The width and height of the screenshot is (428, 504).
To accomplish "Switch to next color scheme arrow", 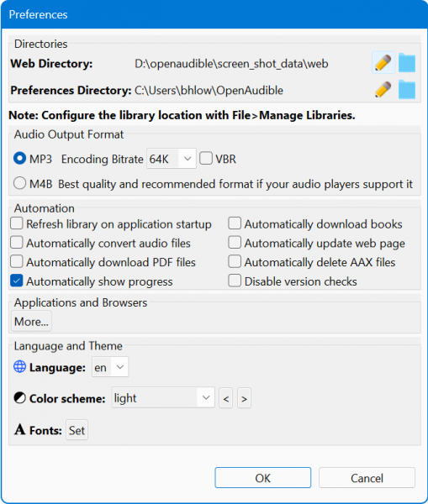I will (x=244, y=398).
